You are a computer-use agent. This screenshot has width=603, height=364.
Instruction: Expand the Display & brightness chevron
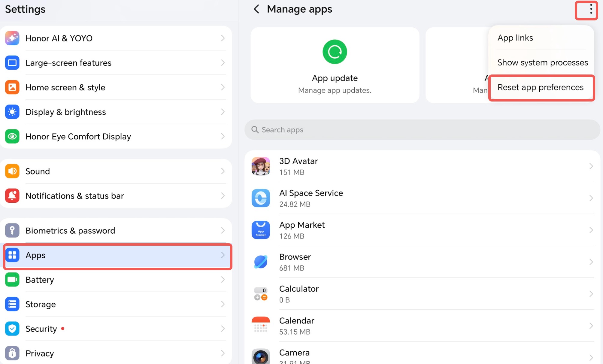point(223,112)
